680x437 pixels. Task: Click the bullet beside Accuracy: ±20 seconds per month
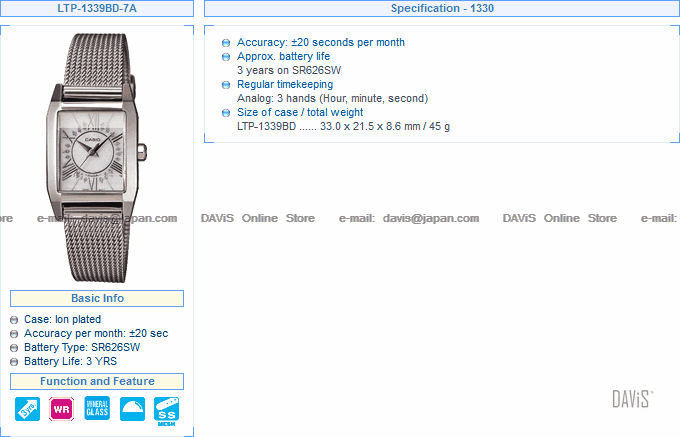(226, 43)
